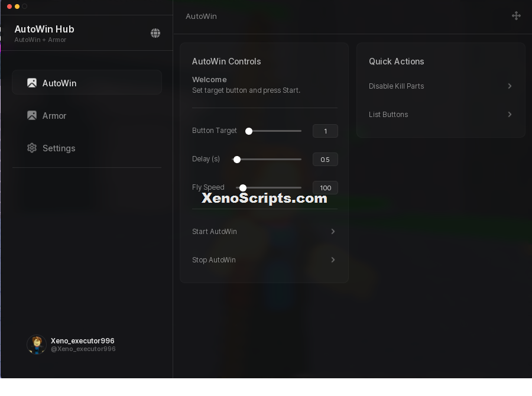Click the AutoWin Hub title

44,29
